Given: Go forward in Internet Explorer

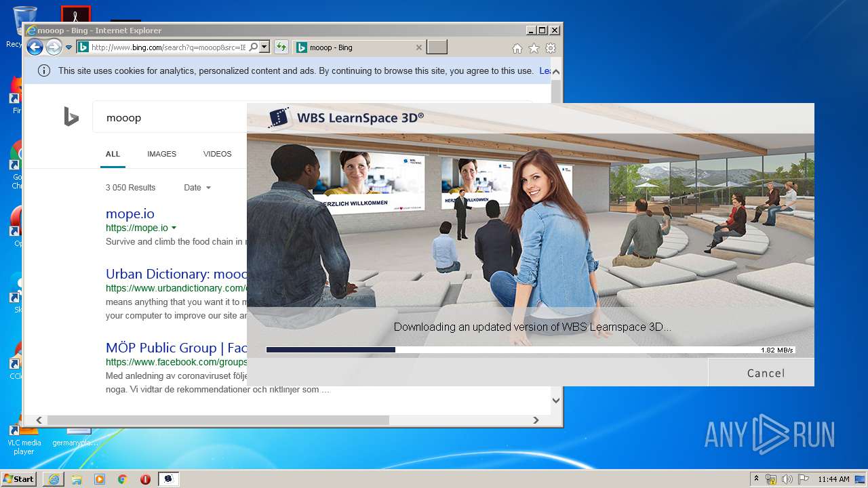Looking at the screenshot, I should [54, 47].
